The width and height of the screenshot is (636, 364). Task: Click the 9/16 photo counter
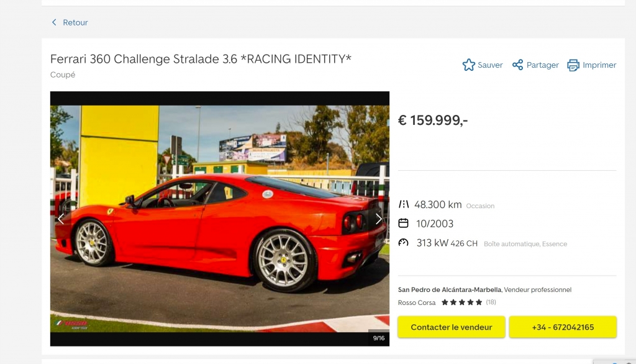[378, 338]
